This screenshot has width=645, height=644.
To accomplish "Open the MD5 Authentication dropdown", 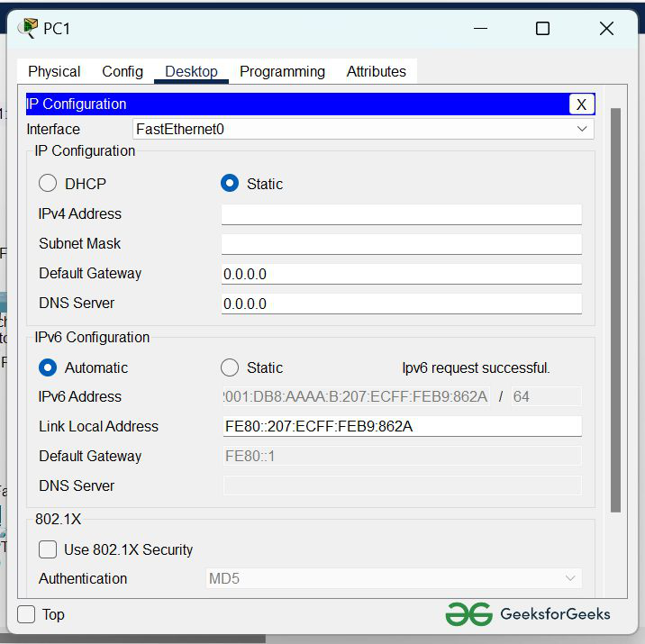I will tap(394, 578).
